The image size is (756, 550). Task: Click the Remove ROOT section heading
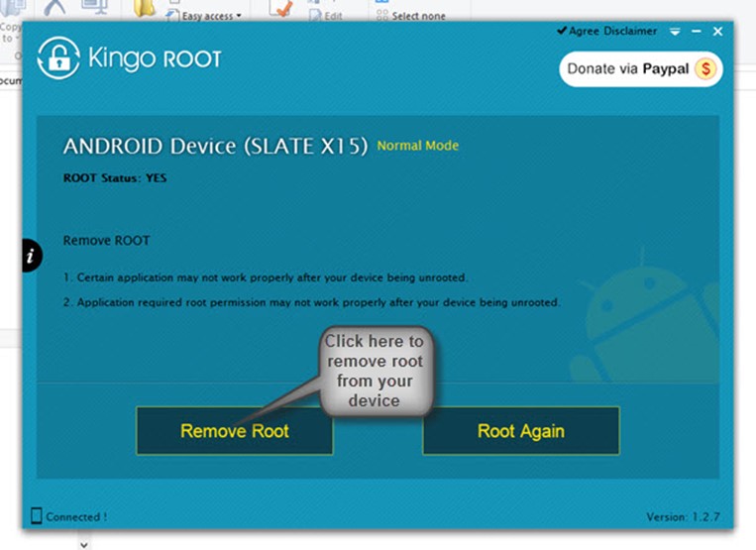click(x=107, y=240)
